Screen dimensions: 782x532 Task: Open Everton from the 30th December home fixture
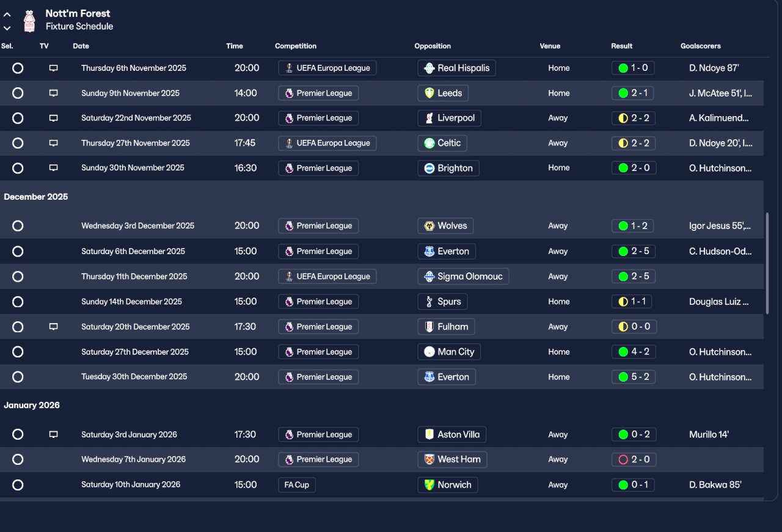point(447,377)
